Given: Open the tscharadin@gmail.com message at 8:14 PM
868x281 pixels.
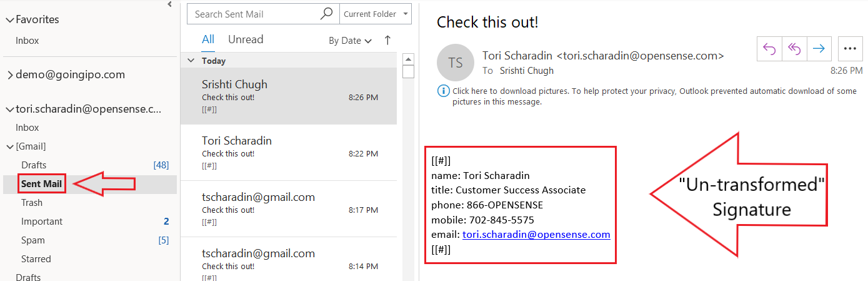Looking at the screenshot, I should tap(289, 259).
